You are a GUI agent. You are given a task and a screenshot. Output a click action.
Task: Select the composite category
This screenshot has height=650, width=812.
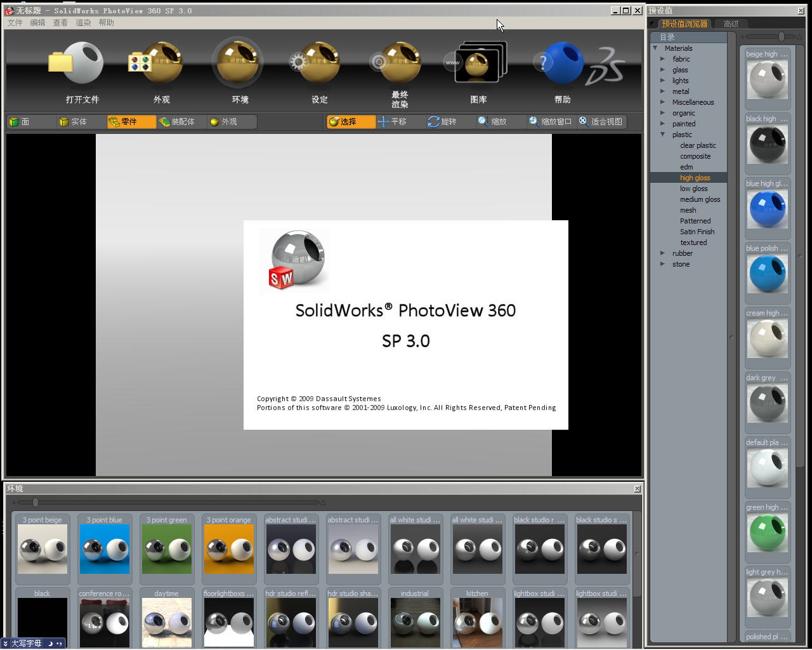(695, 156)
